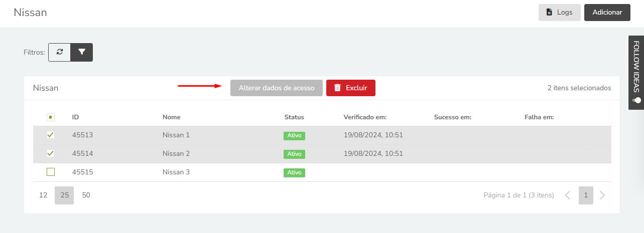Click the lightbulb icon on Follow Ideas

coord(636,100)
